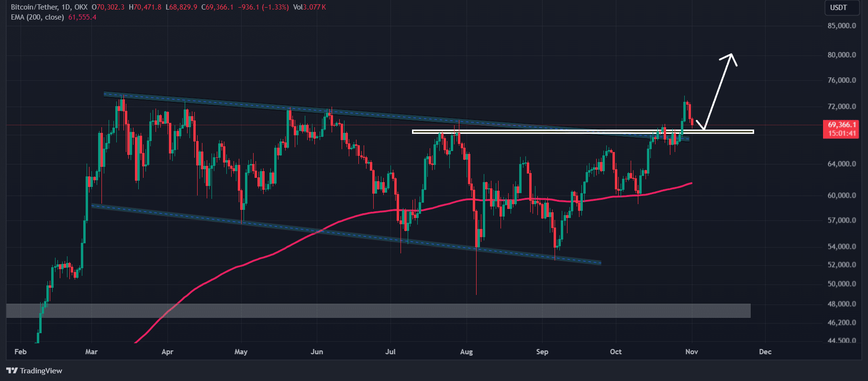The height and width of the screenshot is (381, 868).
Task: Click the 60,000.0 price axis label
Action: click(x=842, y=196)
